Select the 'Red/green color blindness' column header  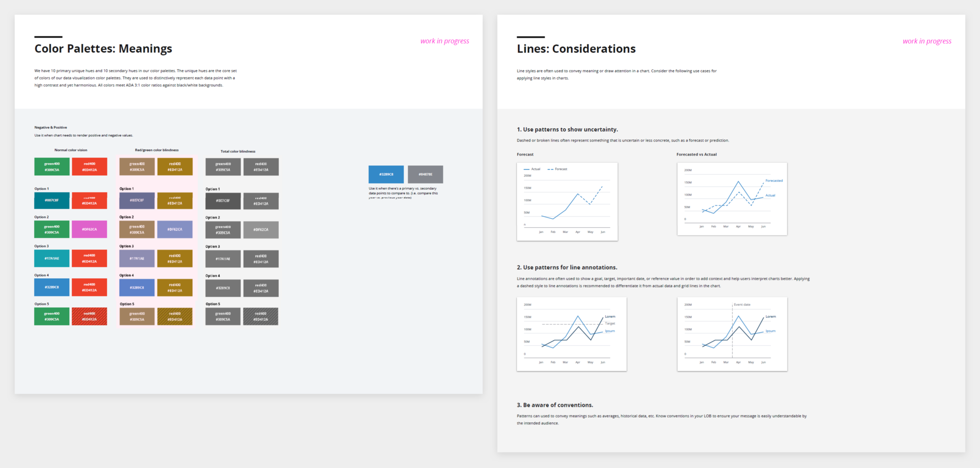(x=156, y=150)
